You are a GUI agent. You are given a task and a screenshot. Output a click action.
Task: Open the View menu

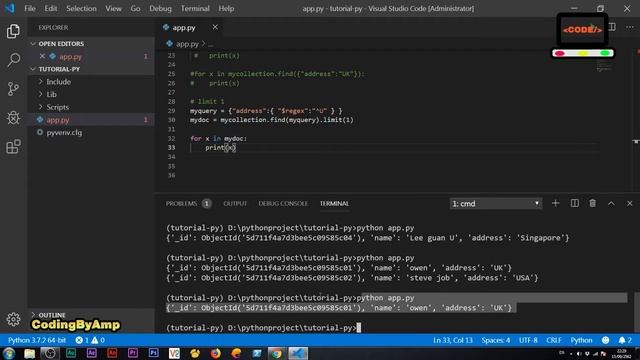113,8
